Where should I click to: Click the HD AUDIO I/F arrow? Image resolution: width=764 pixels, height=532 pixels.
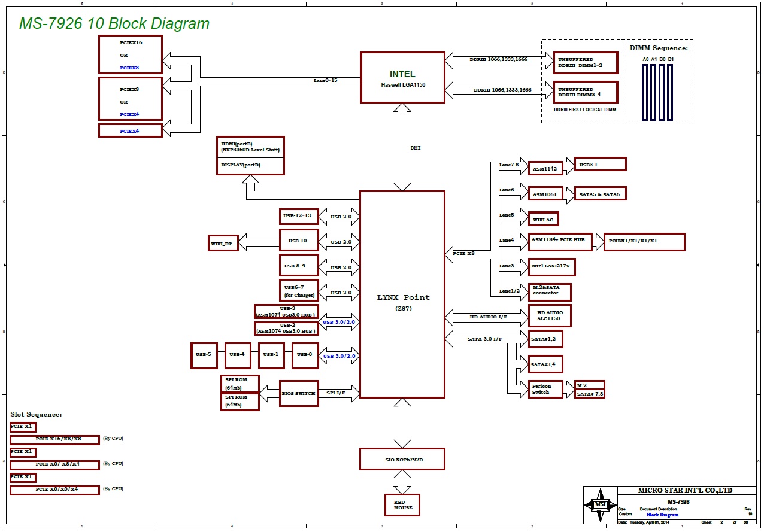pyautogui.click(x=487, y=316)
